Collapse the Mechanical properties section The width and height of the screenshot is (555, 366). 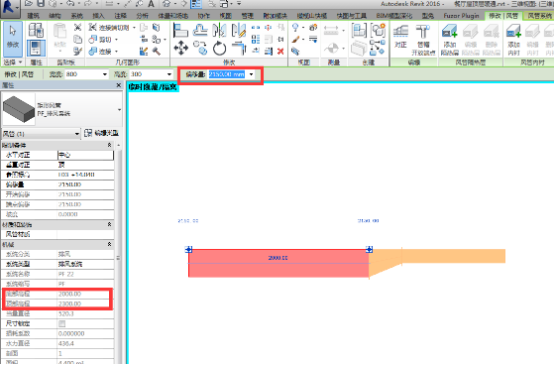(109, 244)
